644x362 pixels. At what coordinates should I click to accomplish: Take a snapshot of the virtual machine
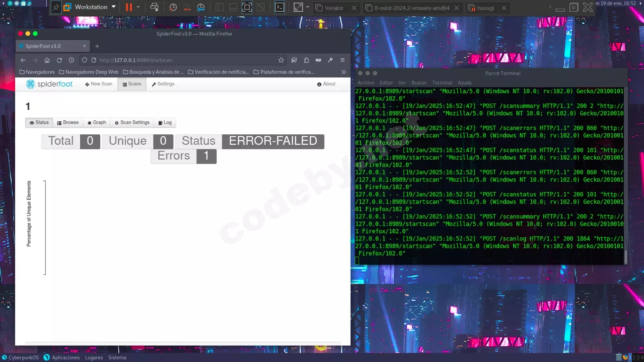[x=173, y=7]
